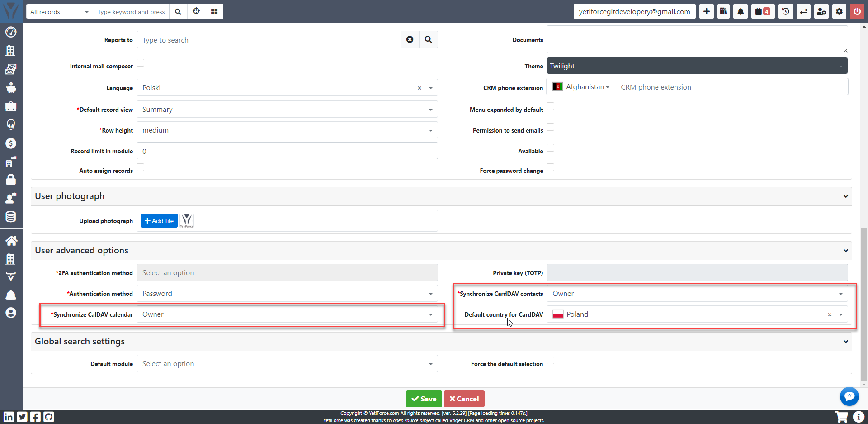Open the piggy bank icon in sidebar
This screenshot has width=868, height=424.
pyautogui.click(x=11, y=87)
